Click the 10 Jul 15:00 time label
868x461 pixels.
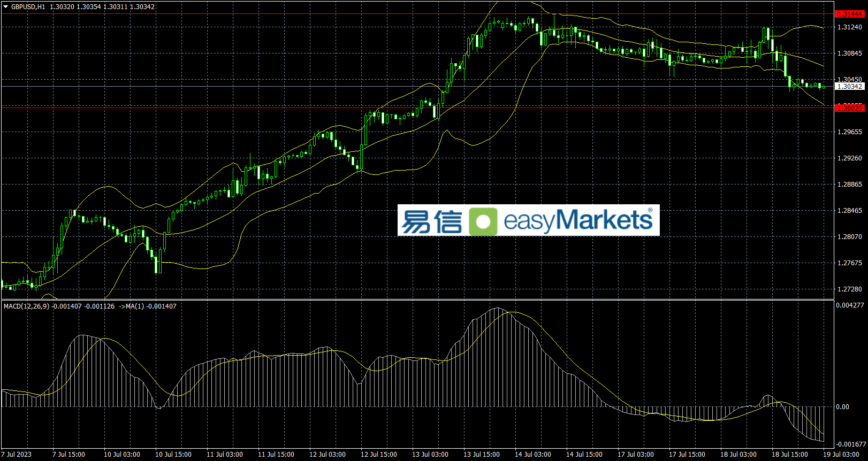(x=173, y=455)
